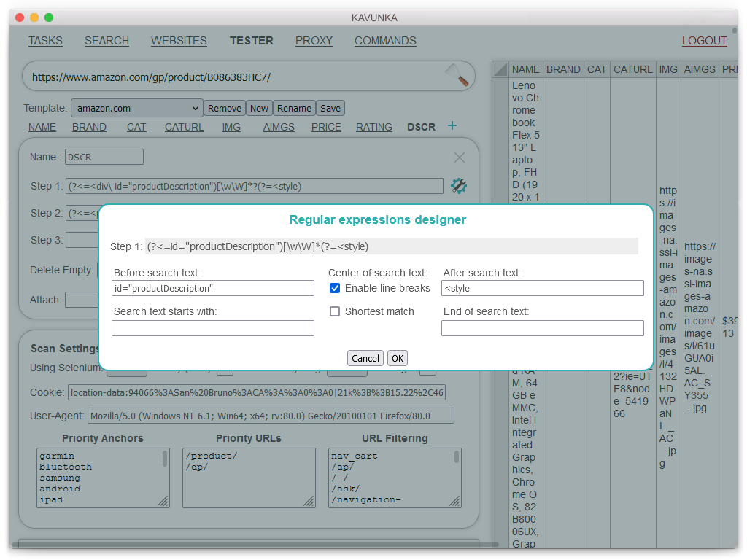Uncheck the Enable line breaks checkbox
The height and width of the screenshot is (560, 747).
(335, 288)
